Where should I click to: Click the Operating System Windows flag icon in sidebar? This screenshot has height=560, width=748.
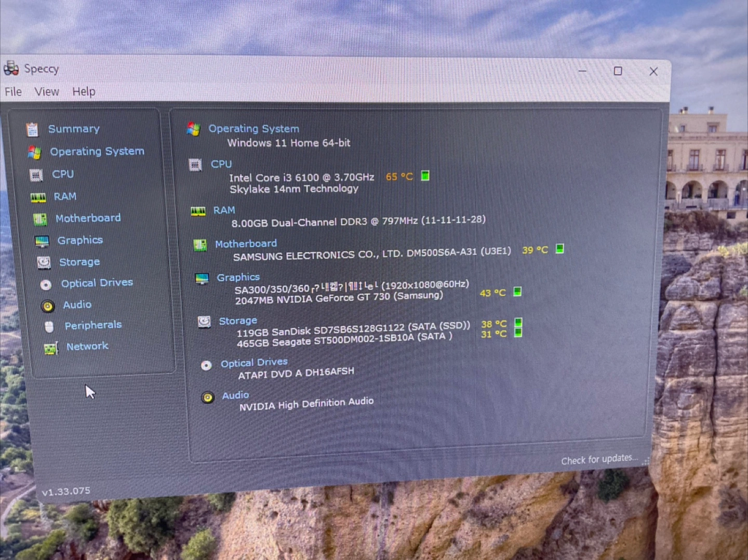pos(34,152)
